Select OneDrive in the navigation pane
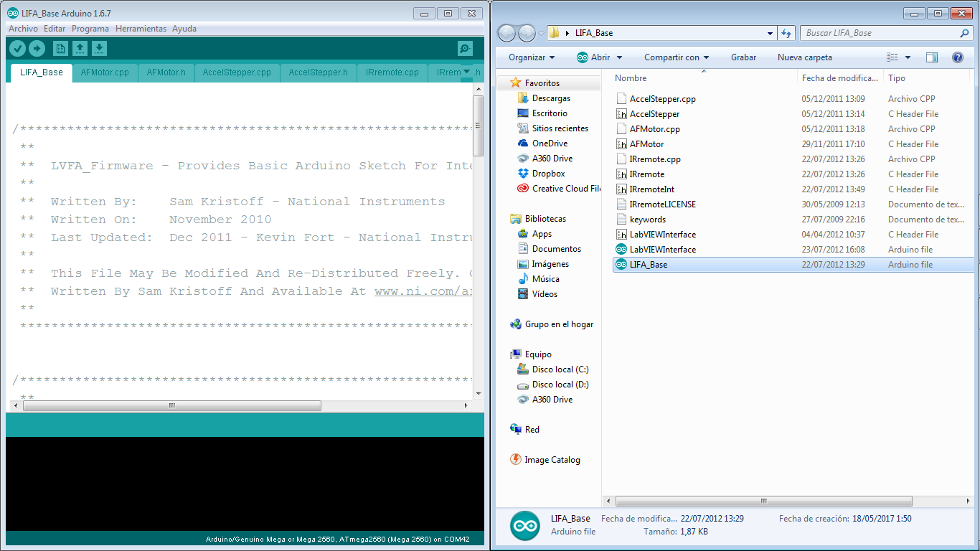Viewport: 980px width, 551px height. (x=550, y=143)
